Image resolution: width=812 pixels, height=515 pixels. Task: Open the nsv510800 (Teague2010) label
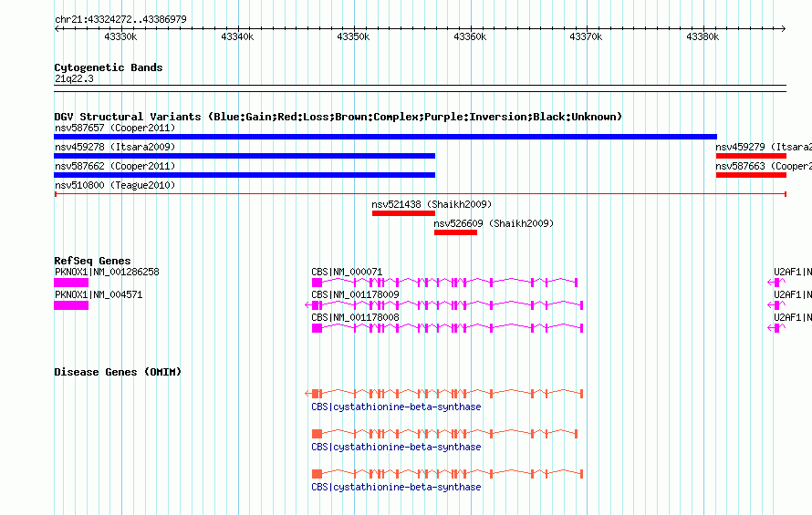(x=115, y=185)
